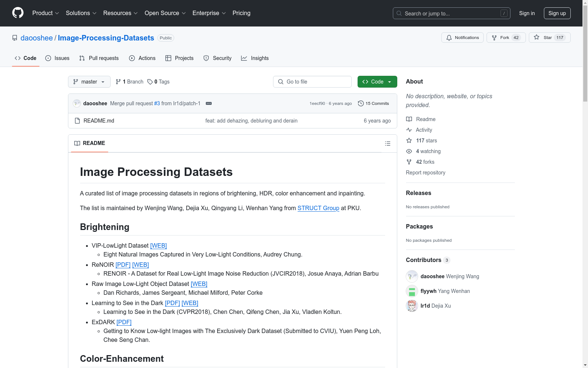Open the Projects tab
The image size is (588, 368).
(179, 58)
